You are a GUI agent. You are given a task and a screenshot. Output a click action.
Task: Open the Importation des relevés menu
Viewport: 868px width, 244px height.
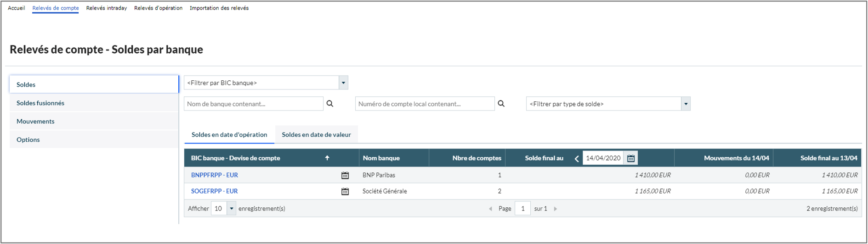coord(219,8)
